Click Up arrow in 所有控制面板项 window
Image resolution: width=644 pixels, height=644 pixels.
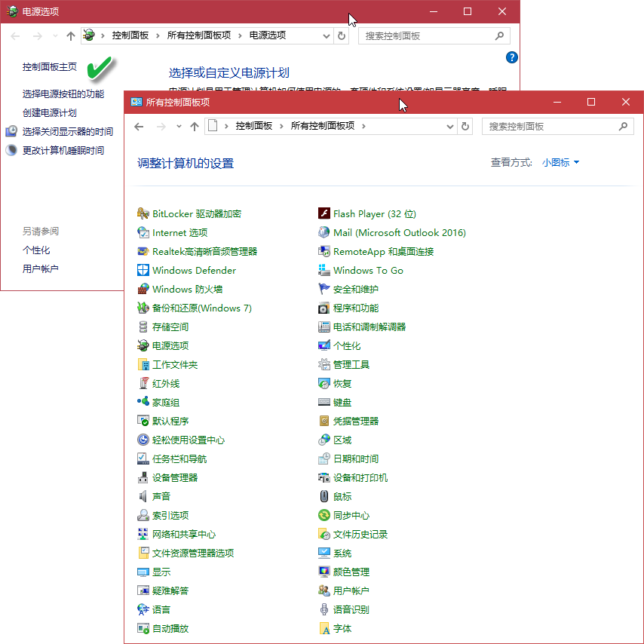pos(195,127)
